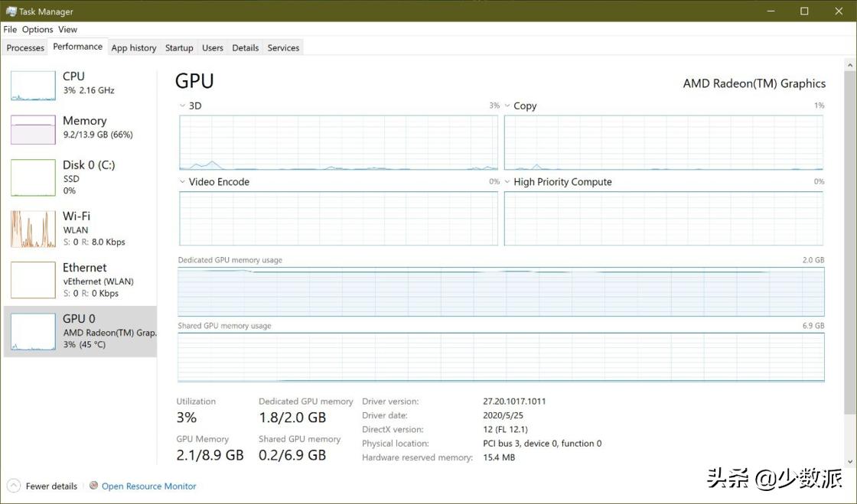Viewport: 857px width, 504px height.
Task: Open the Options menu
Action: coord(37,30)
